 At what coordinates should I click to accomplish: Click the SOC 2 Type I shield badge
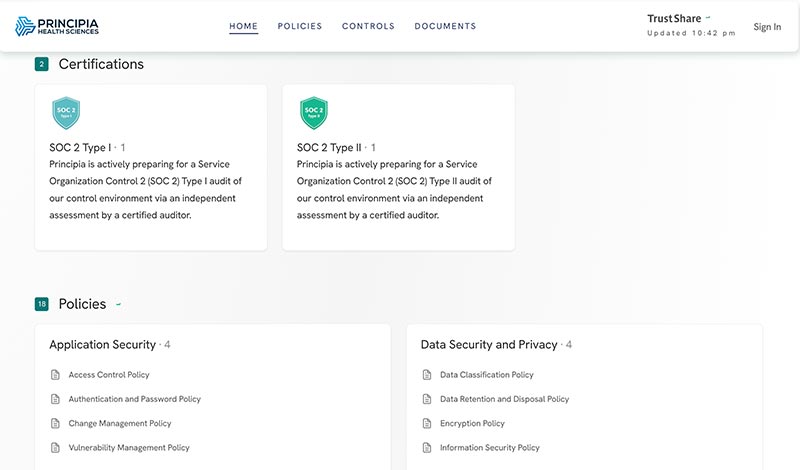coord(66,113)
